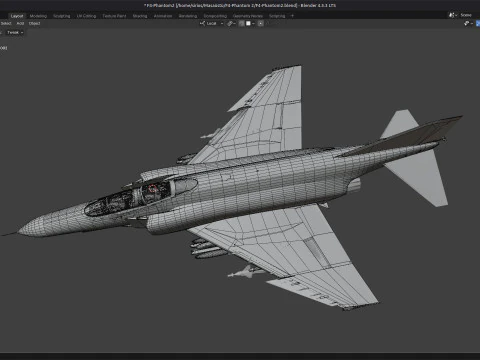Image resolution: width=480 pixels, height=360 pixels.
Task: Open the Local transform orientation dropdown
Action: pos(212,23)
